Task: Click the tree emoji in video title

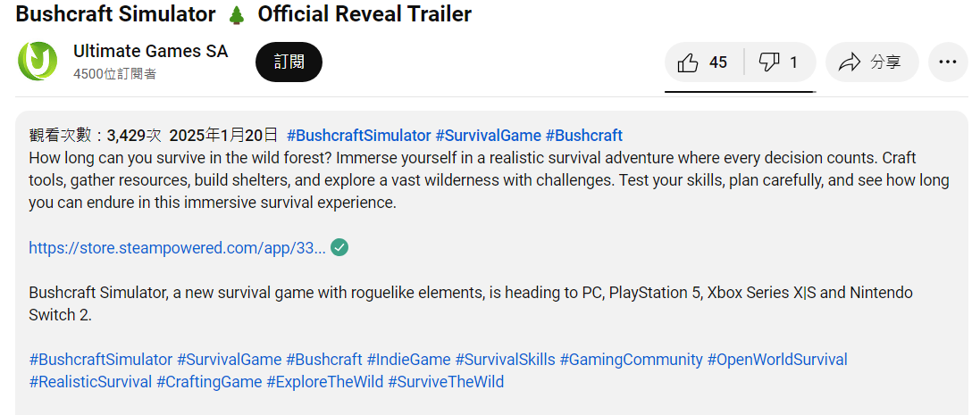Action: click(237, 14)
